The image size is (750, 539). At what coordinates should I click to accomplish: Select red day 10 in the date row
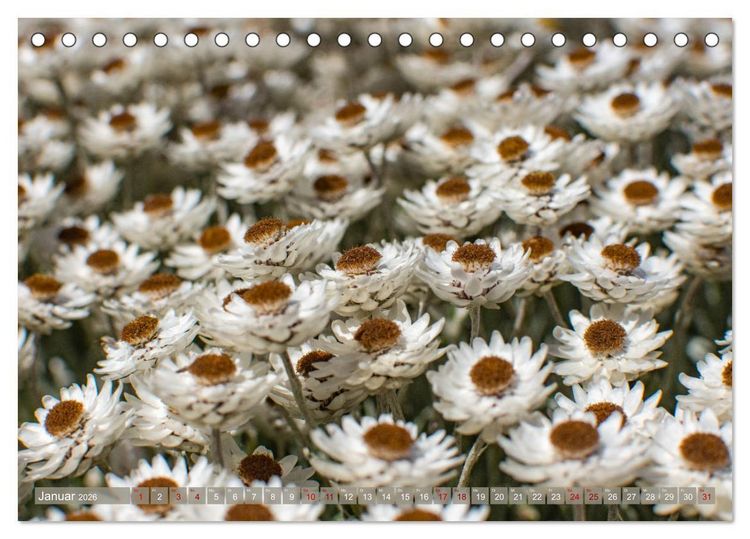coord(310,496)
